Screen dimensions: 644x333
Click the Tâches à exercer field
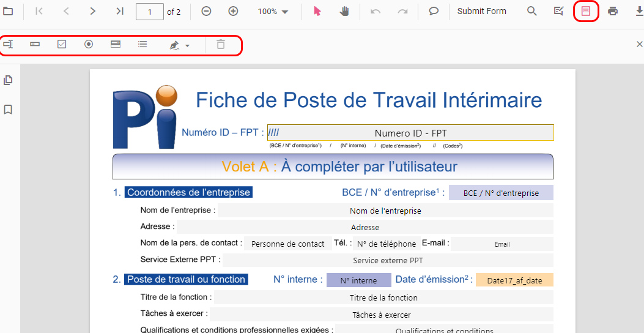tap(382, 315)
